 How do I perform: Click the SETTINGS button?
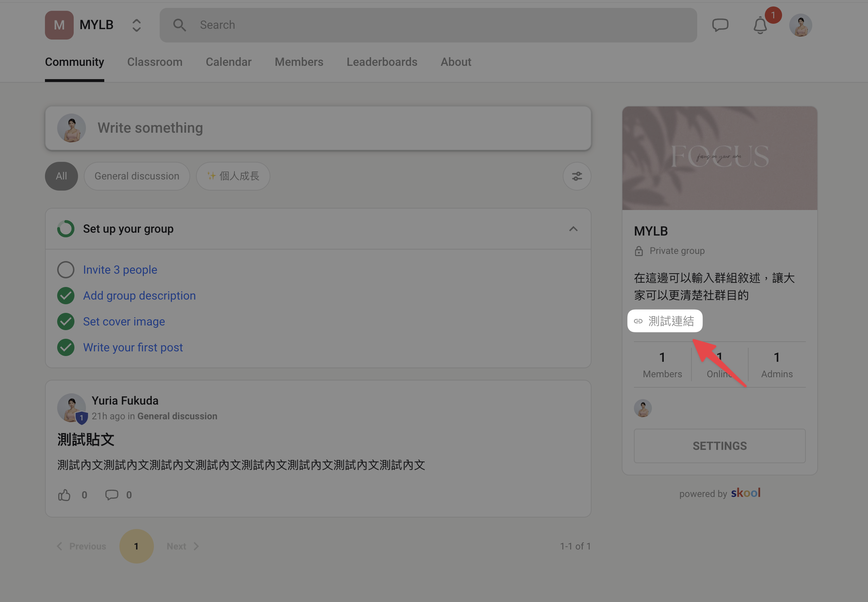coord(719,446)
